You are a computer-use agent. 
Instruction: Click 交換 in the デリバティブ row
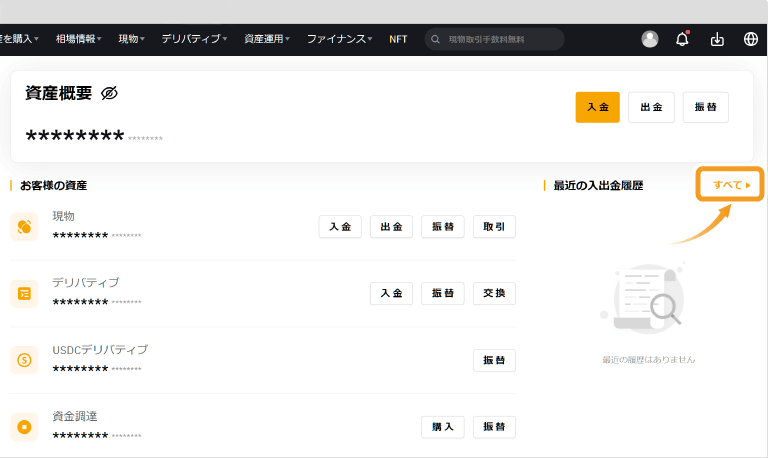(x=494, y=293)
